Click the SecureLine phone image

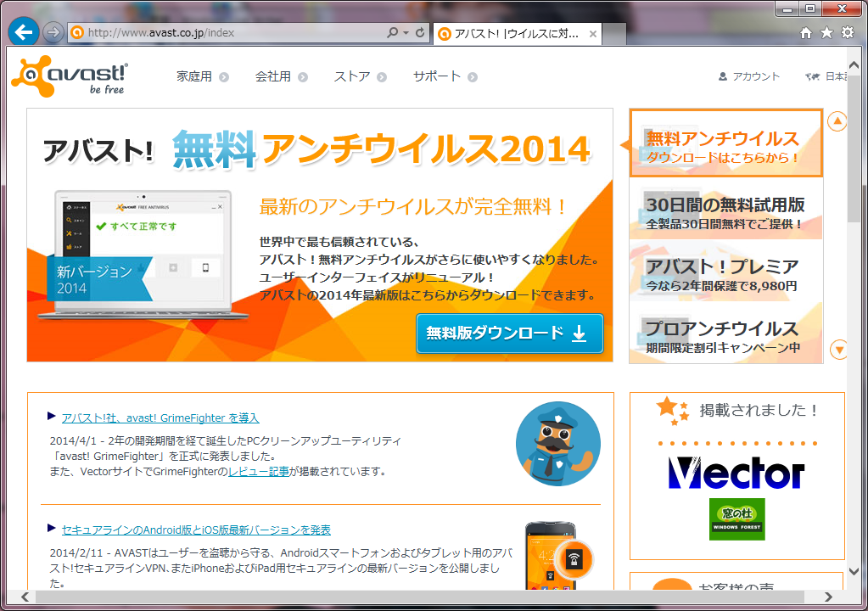(558, 556)
